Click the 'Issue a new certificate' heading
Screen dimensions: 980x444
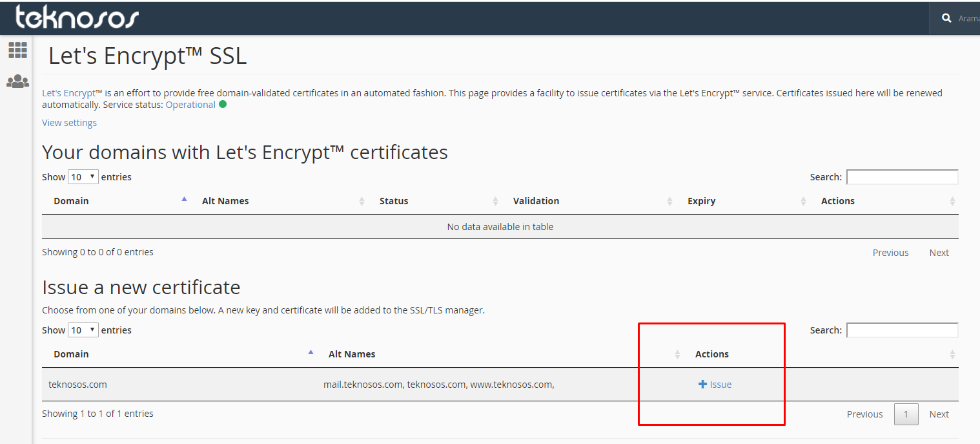(141, 287)
